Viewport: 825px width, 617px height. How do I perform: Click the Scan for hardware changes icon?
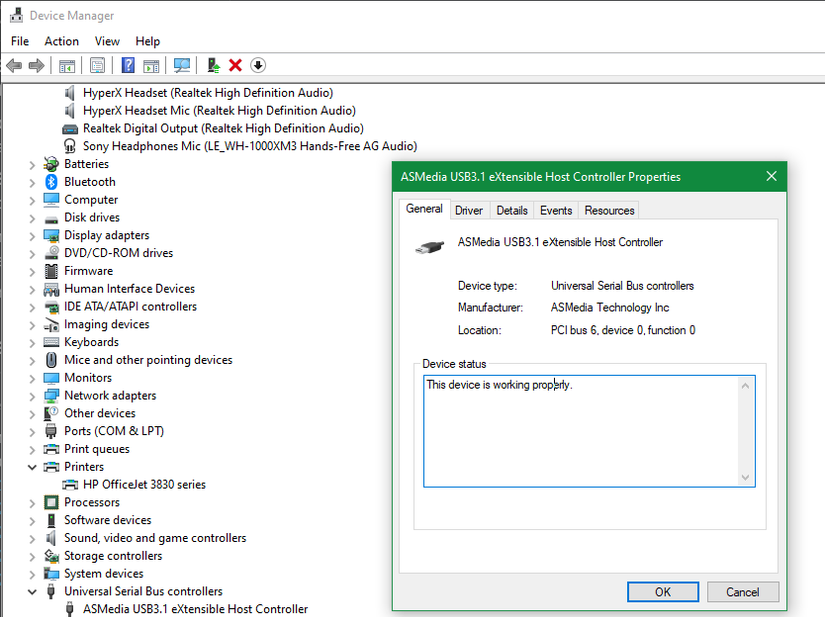[182, 65]
